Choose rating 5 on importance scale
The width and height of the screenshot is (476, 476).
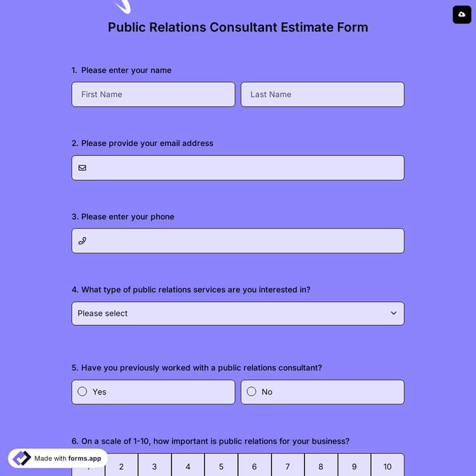point(221,466)
